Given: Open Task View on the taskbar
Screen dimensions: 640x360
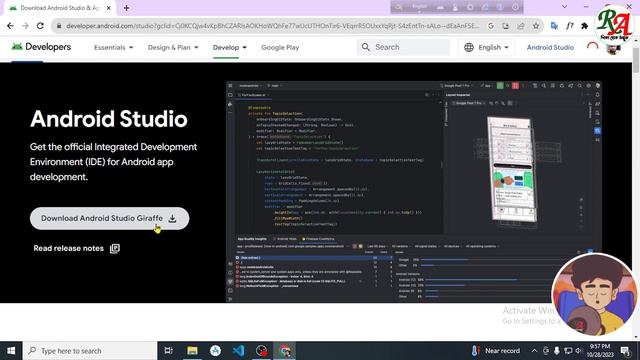Looking at the screenshot, I should pyautogui.click(x=168, y=351).
